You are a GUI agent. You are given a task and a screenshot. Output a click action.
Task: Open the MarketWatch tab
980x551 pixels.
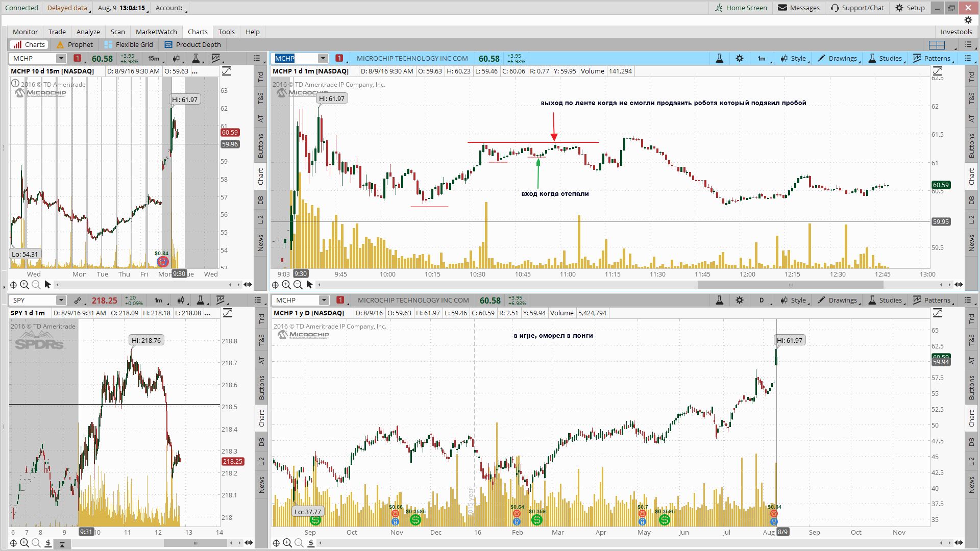tap(156, 32)
